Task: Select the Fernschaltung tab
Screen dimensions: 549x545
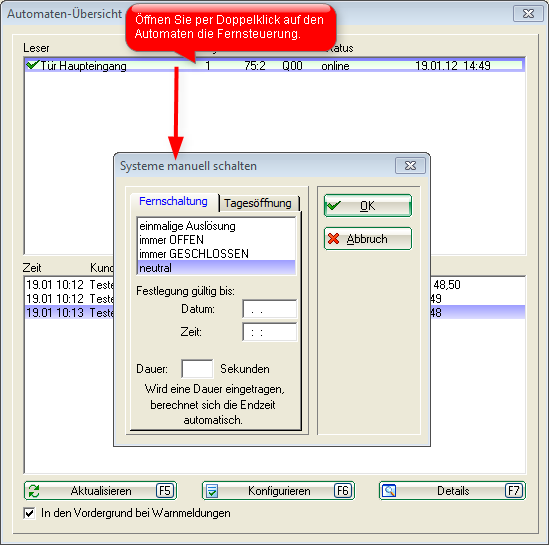Action: pyautogui.click(x=174, y=202)
